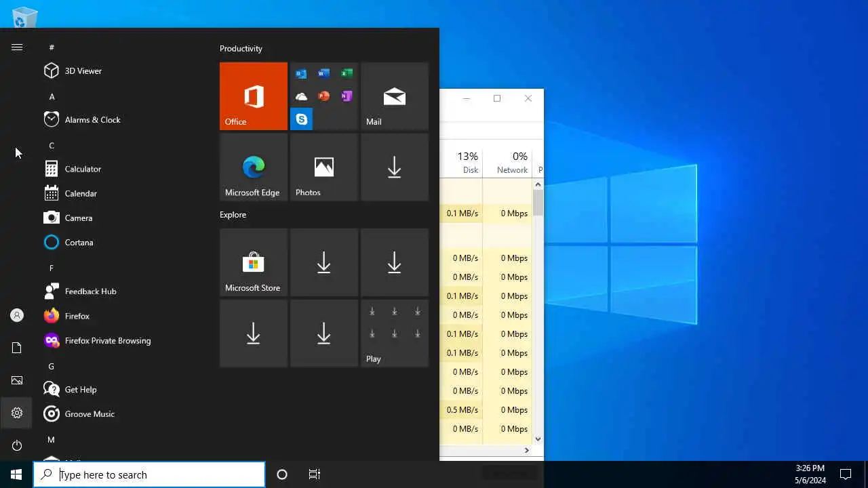Viewport: 868px width, 488px height.
Task: Open Feedback Hub
Action: (121, 291)
